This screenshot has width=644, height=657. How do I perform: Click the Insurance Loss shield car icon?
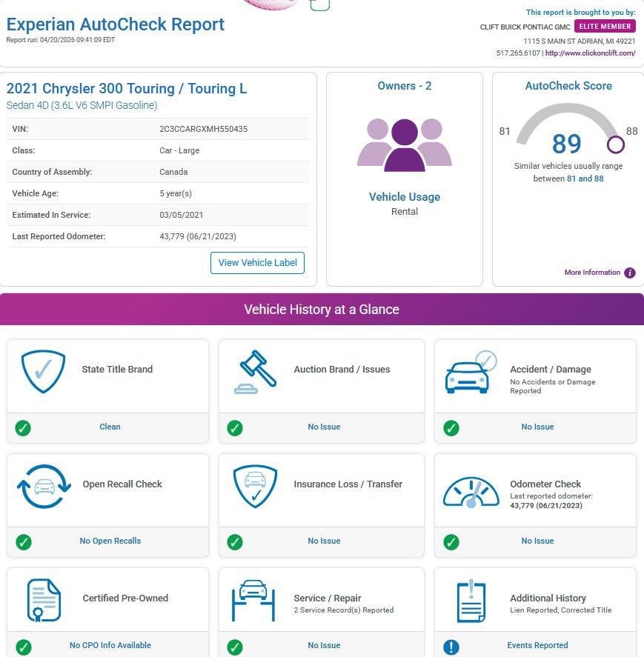click(256, 486)
